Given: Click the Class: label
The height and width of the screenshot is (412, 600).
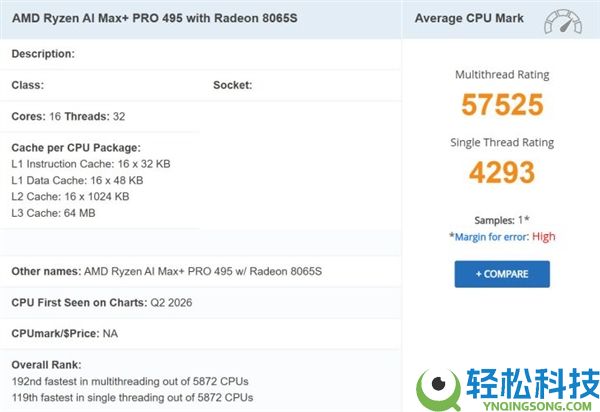Looking at the screenshot, I should coord(28,85).
